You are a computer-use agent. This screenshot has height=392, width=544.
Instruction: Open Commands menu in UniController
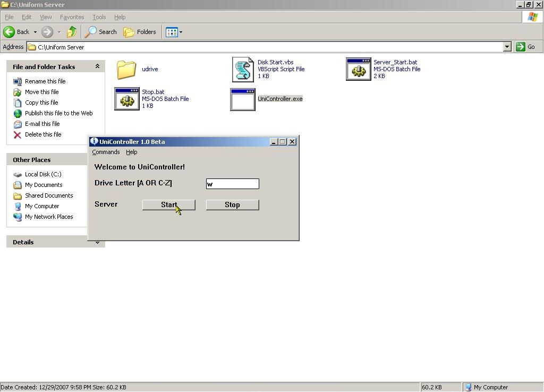[106, 152]
